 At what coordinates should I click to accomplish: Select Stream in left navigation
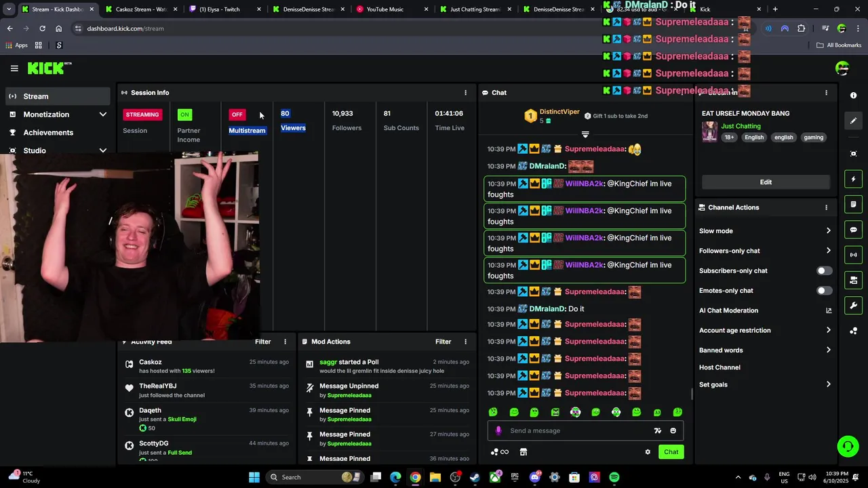[58, 96]
